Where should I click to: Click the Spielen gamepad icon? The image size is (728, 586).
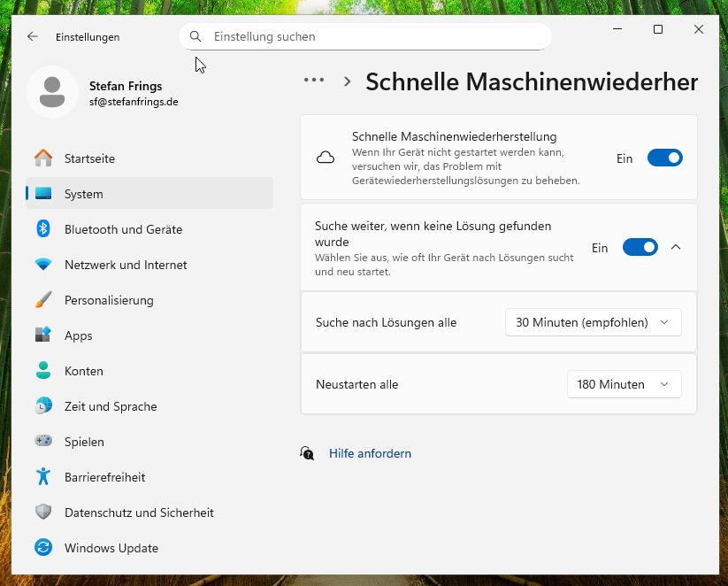(x=43, y=441)
